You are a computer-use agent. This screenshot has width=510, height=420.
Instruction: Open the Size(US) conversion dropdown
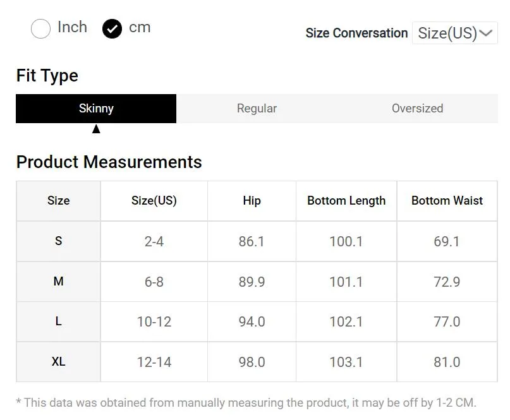455,33
